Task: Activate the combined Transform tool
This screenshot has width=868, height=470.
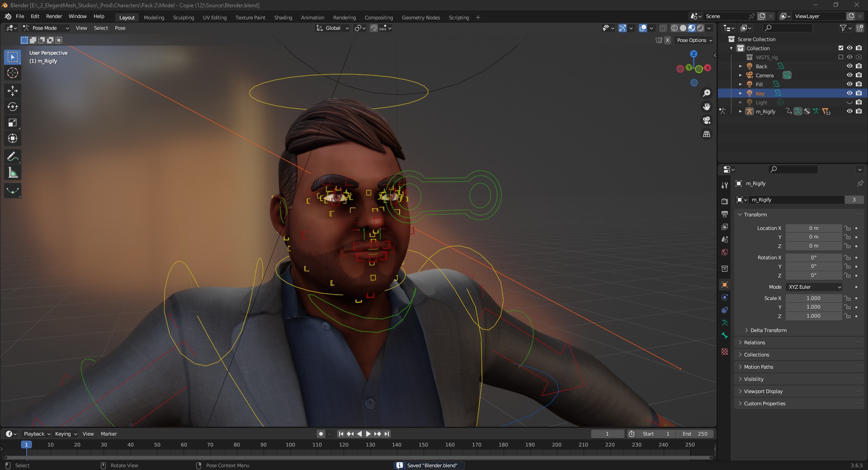Action: (13, 138)
